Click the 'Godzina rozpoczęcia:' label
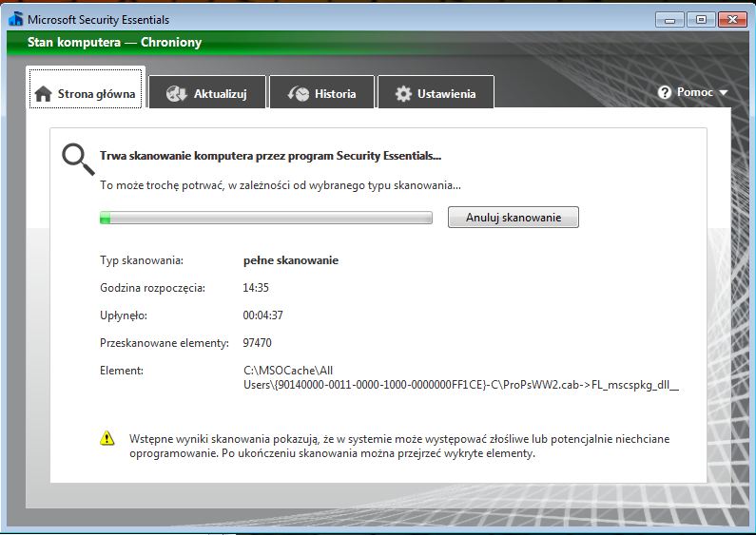 (x=152, y=288)
